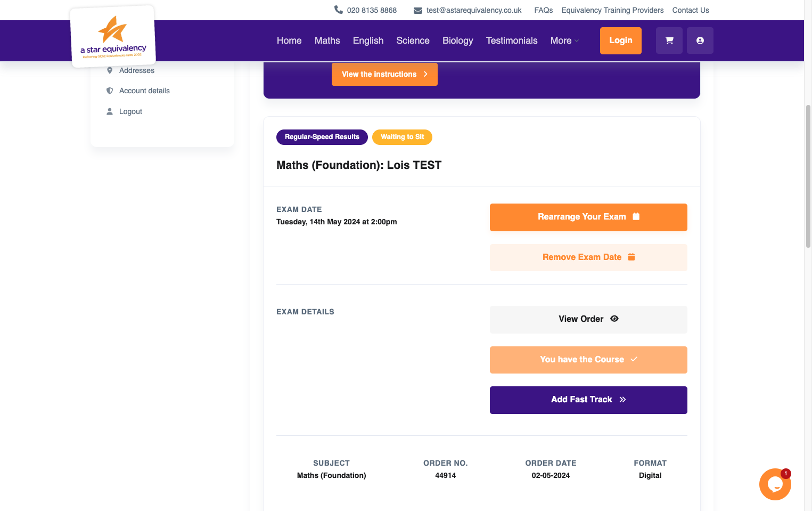Click Remove Exam Date button

point(588,257)
